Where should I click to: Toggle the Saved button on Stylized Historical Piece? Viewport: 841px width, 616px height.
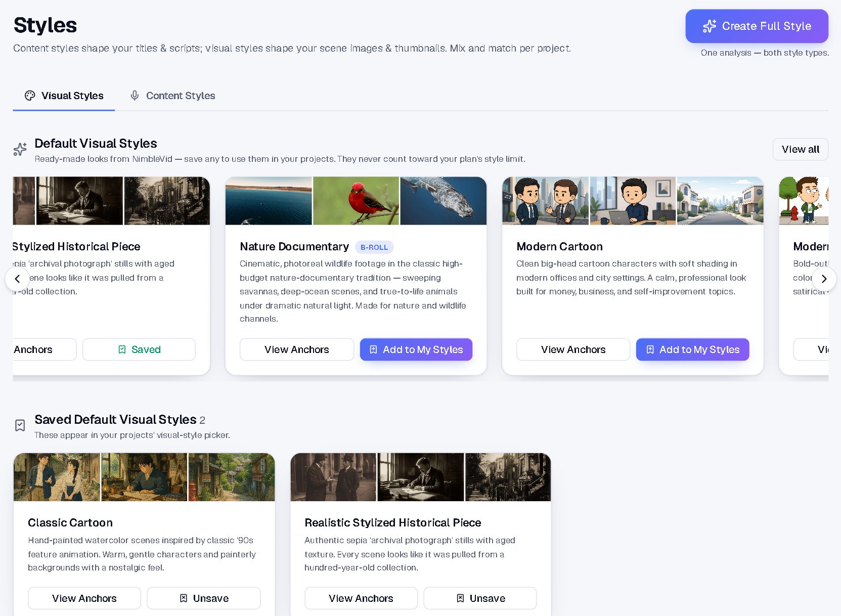point(139,349)
